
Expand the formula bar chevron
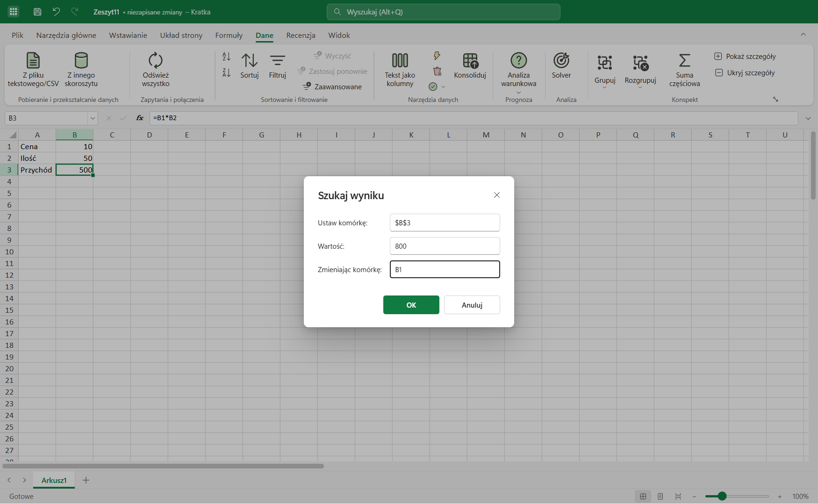(808, 118)
